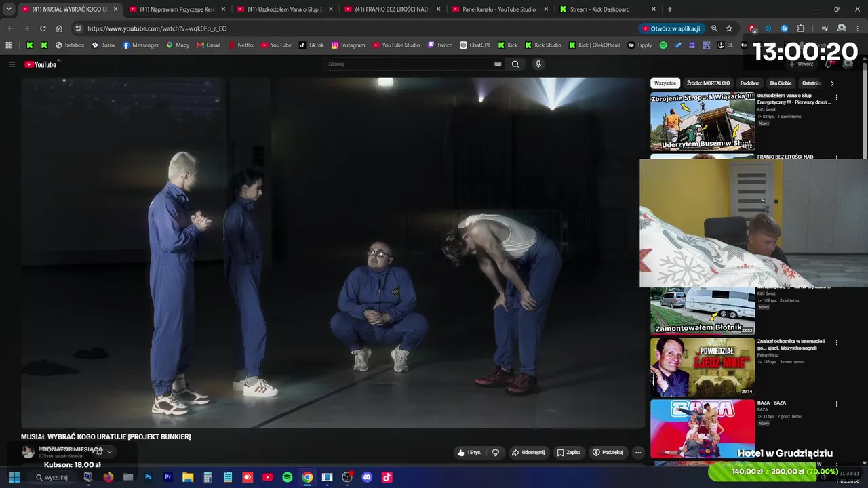Open Windows Start menu
Image resolution: width=868 pixels, height=488 pixels.
(x=14, y=477)
